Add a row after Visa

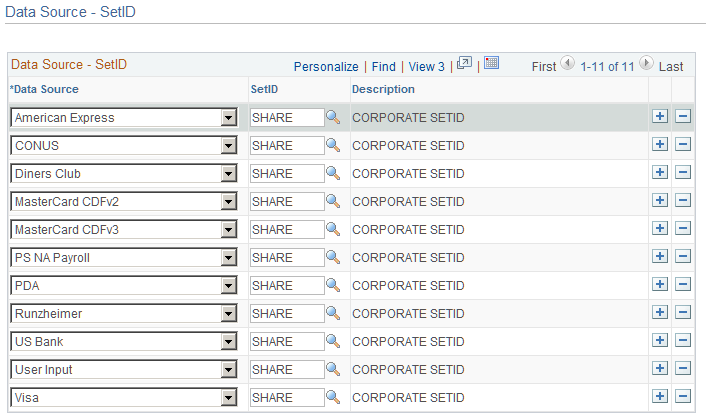coord(660,396)
